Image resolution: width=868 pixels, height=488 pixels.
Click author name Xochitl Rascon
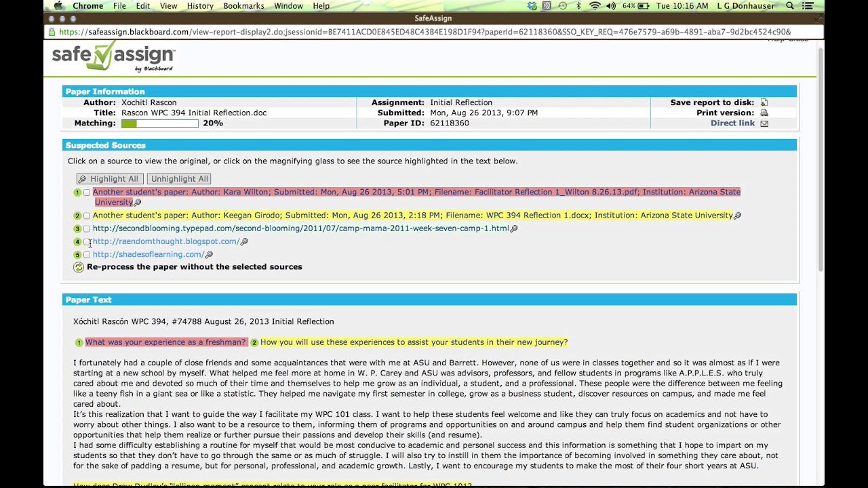point(149,103)
